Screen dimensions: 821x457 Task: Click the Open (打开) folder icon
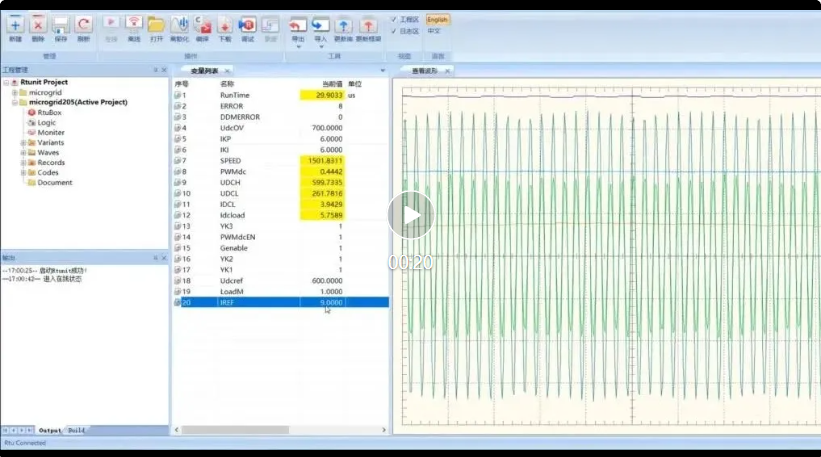coord(156,24)
